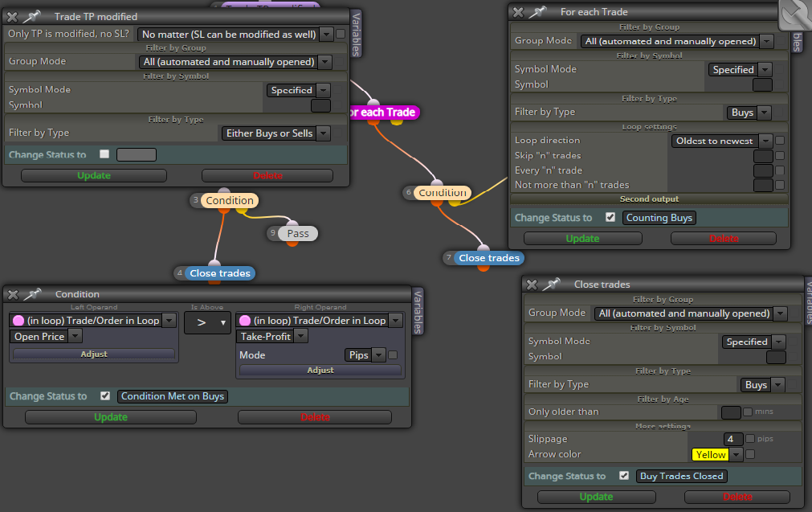Open Variables tab on Condition panel
The height and width of the screenshot is (512, 812).
tap(418, 311)
